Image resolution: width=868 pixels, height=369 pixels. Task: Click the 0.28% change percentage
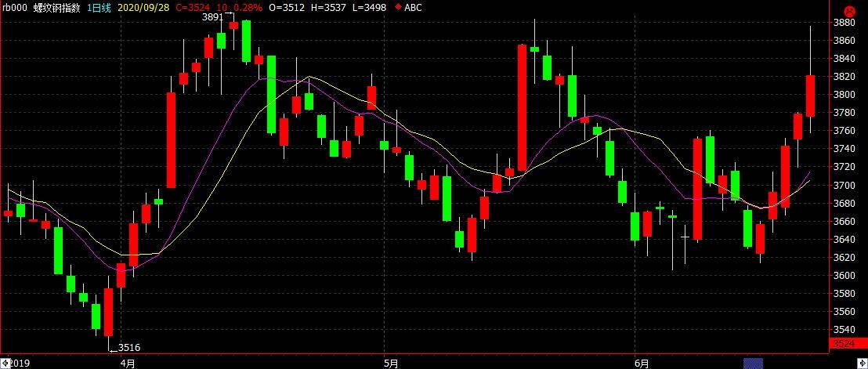247,8
